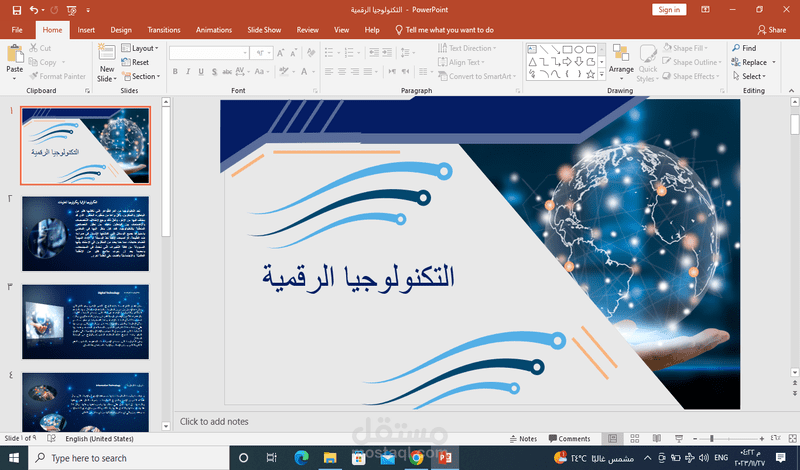Switch to Slide Sorter view icon
The image size is (800, 470).
pos(635,438)
